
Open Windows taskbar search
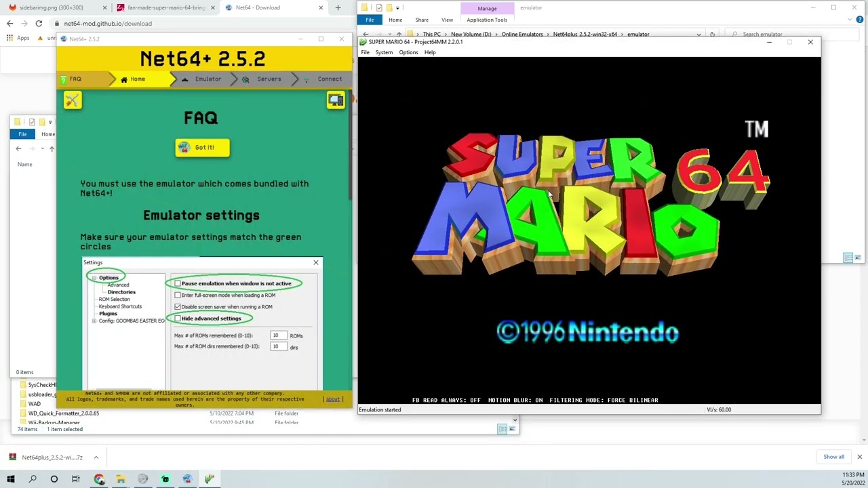pyautogui.click(x=33, y=479)
